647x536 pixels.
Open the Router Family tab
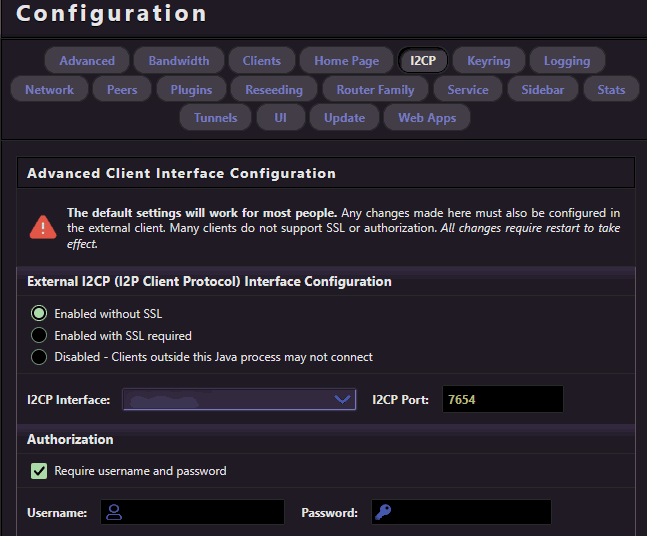coord(375,90)
